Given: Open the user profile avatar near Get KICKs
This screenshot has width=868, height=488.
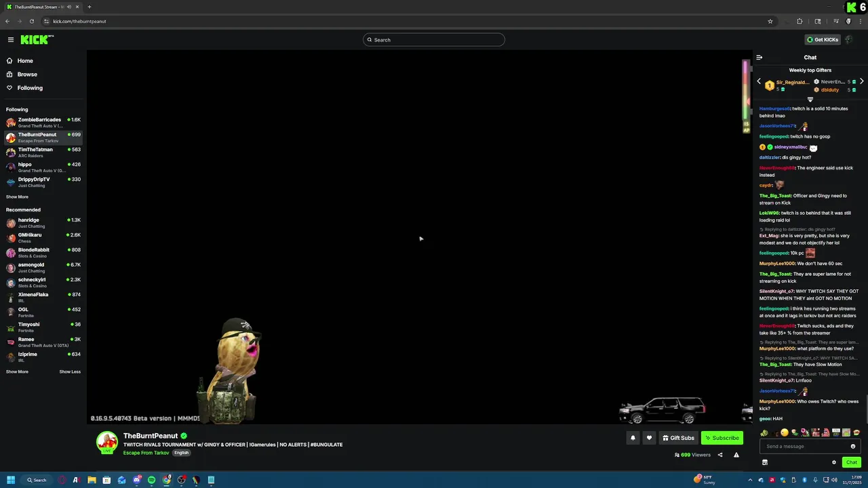Looking at the screenshot, I should [849, 39].
